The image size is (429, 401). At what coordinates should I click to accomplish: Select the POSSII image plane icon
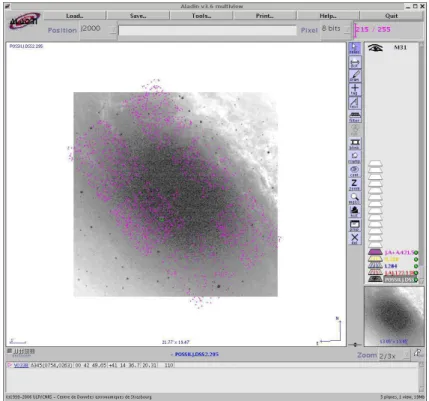click(x=375, y=279)
